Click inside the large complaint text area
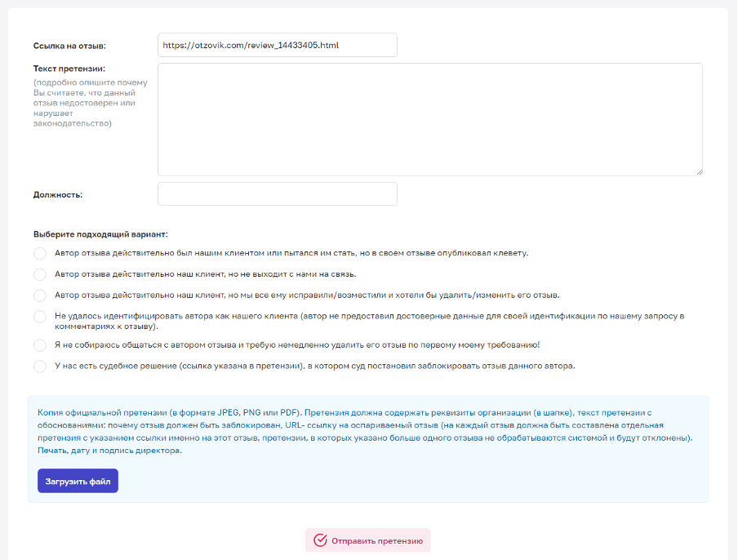 (x=429, y=119)
